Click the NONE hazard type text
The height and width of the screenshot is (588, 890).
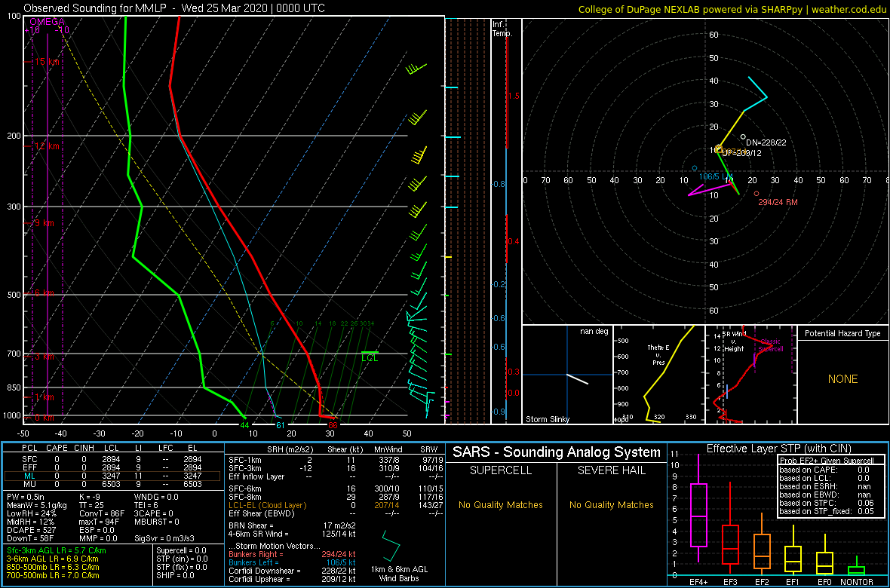coord(842,379)
